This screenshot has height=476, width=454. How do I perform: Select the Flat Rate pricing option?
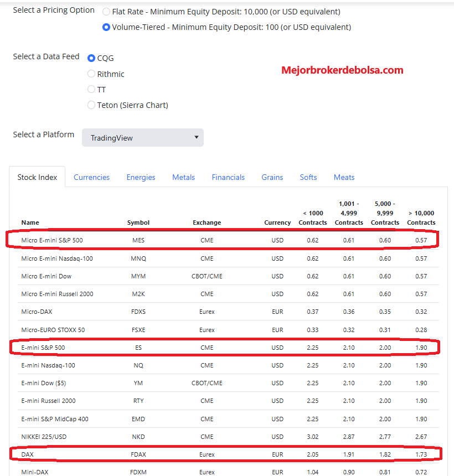click(x=106, y=12)
